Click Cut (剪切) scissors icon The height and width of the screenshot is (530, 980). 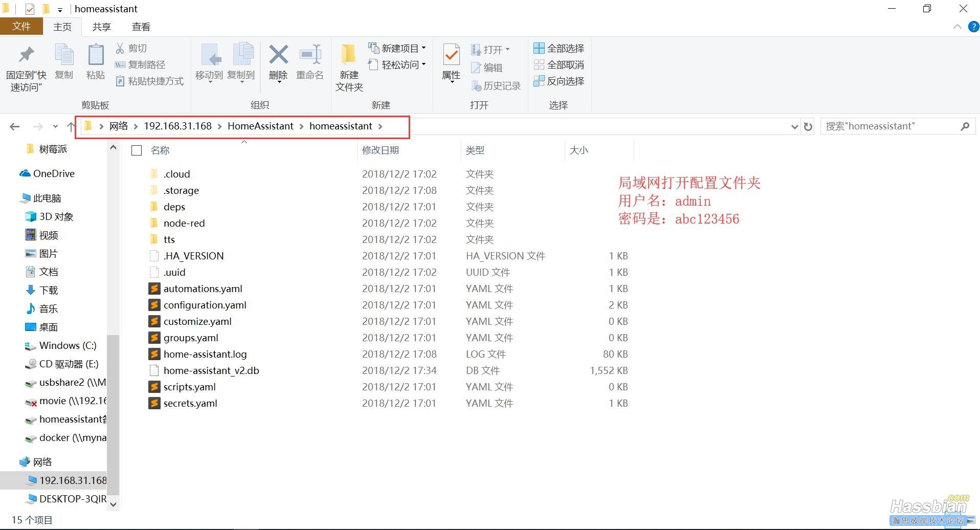click(x=120, y=48)
